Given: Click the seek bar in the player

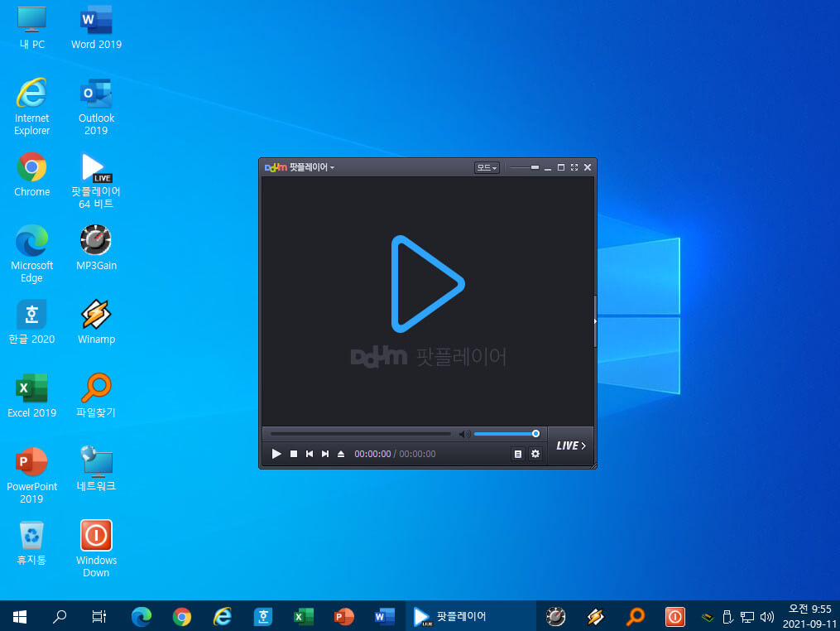Looking at the screenshot, I should [361, 434].
